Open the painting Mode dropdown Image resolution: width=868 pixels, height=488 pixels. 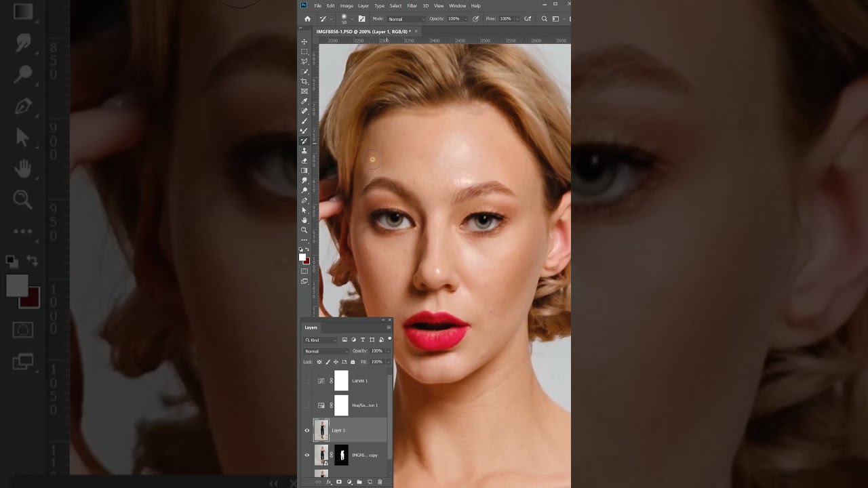click(406, 19)
